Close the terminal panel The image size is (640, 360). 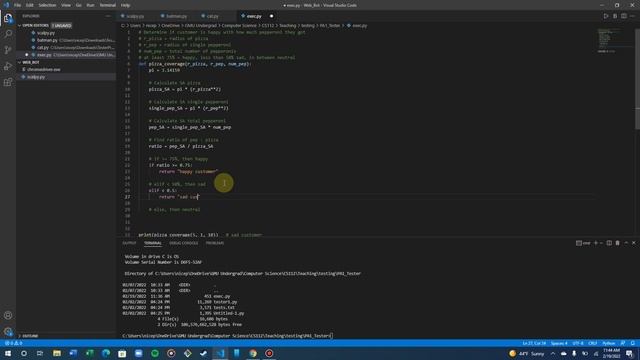(634, 243)
